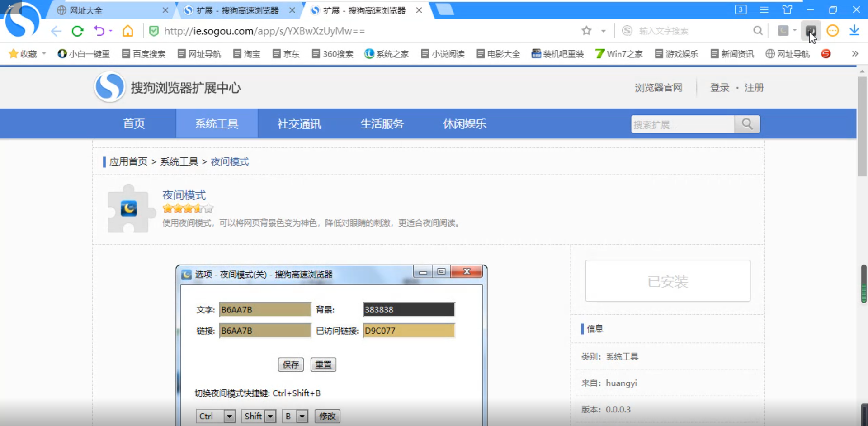Click the red Sogou icon at bookmarks bar end

point(826,54)
